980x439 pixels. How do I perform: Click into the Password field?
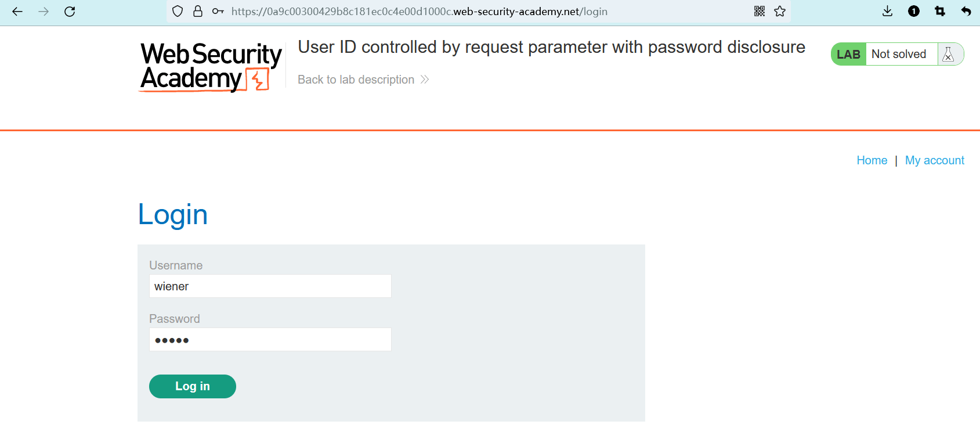(270, 340)
